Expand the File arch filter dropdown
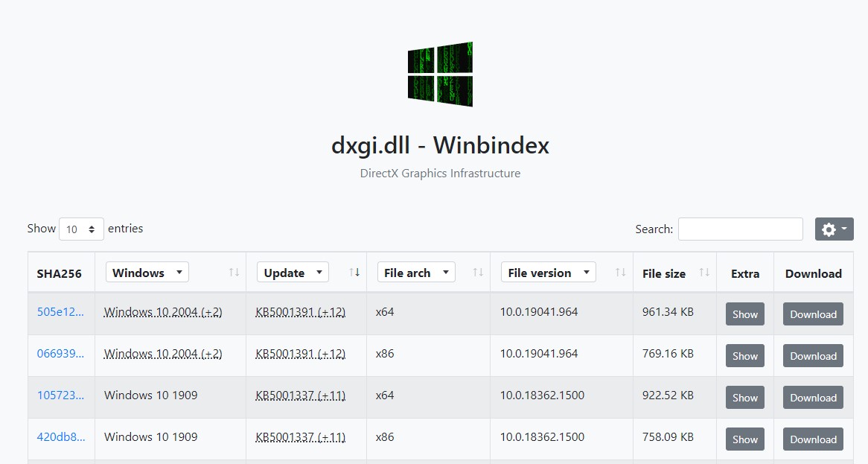Image resolution: width=868 pixels, height=464 pixels. pos(416,273)
